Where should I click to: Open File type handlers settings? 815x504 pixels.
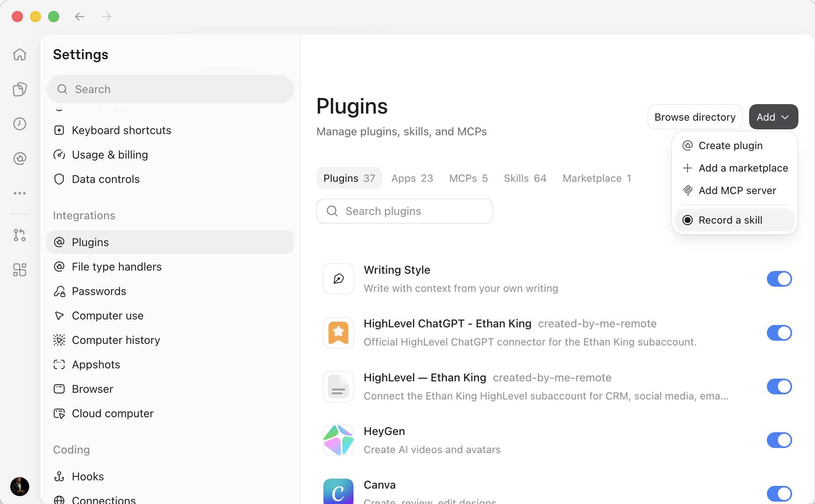pyautogui.click(x=170, y=267)
